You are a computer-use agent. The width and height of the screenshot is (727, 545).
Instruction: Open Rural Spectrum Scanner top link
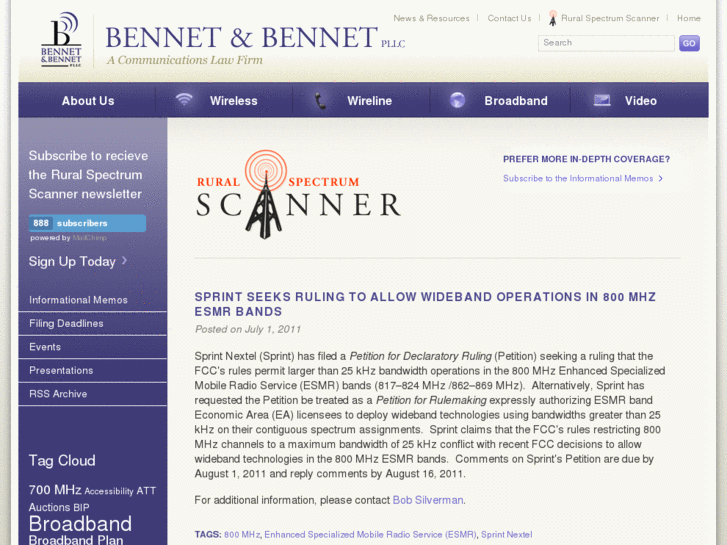[610, 18]
